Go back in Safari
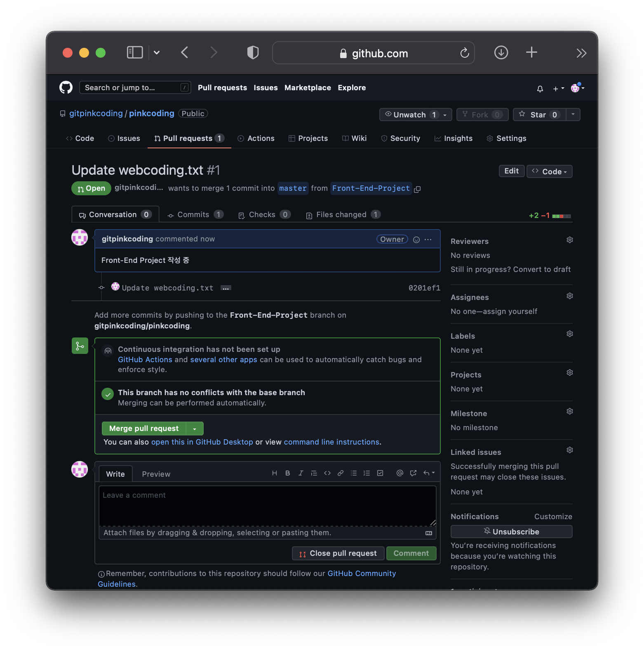The height and width of the screenshot is (651, 644). click(185, 52)
